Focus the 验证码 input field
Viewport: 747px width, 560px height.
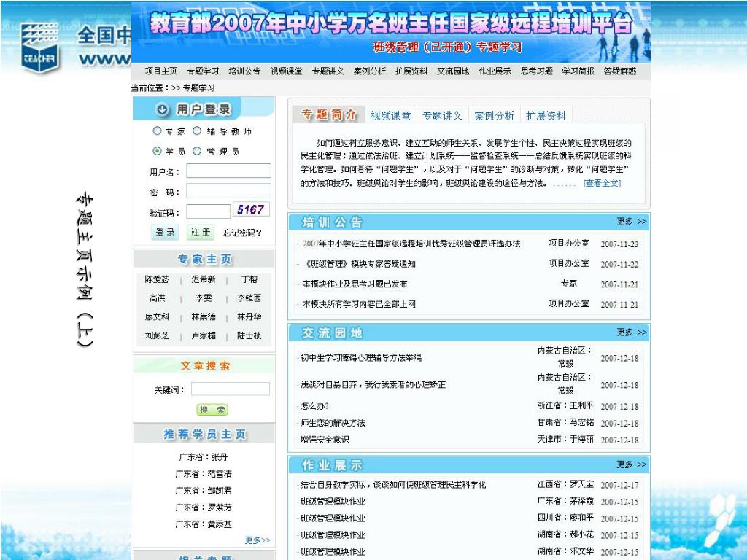click(208, 211)
